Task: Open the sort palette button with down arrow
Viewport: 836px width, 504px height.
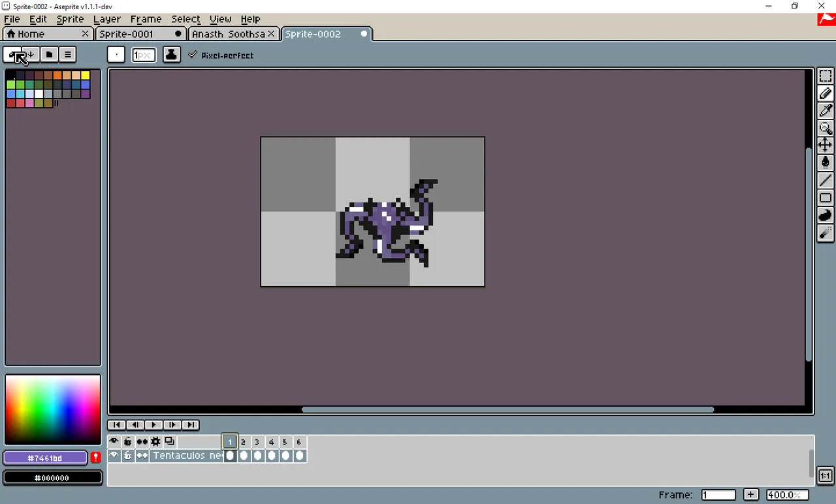Action: pyautogui.click(x=31, y=54)
